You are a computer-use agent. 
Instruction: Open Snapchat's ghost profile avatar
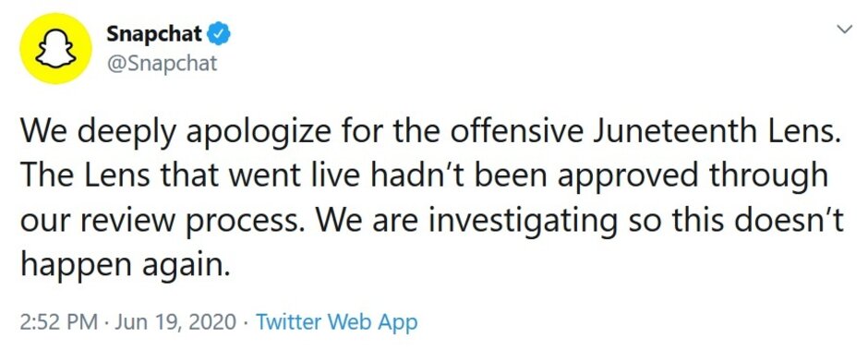point(55,48)
